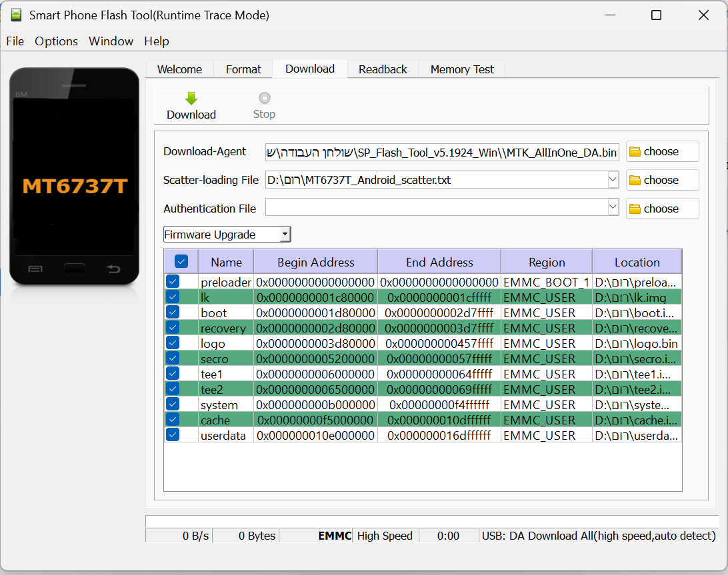Click the Download-Agent choose folder icon

click(x=635, y=152)
